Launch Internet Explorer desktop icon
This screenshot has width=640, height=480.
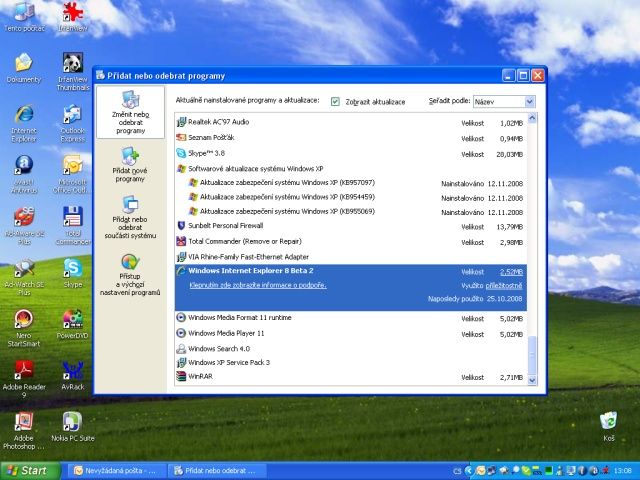[x=24, y=122]
